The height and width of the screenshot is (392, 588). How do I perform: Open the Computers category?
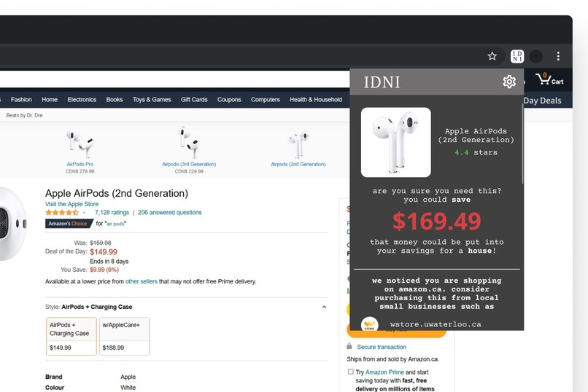tap(265, 100)
